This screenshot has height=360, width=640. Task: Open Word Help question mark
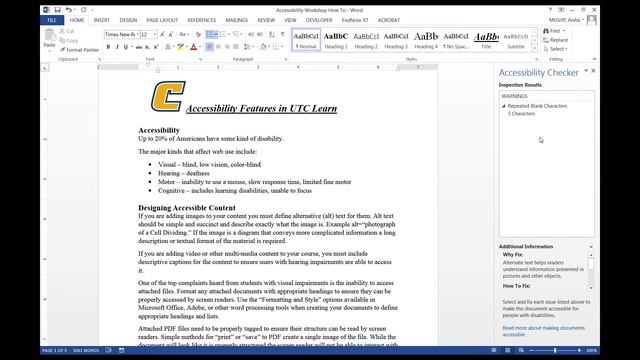click(x=550, y=10)
